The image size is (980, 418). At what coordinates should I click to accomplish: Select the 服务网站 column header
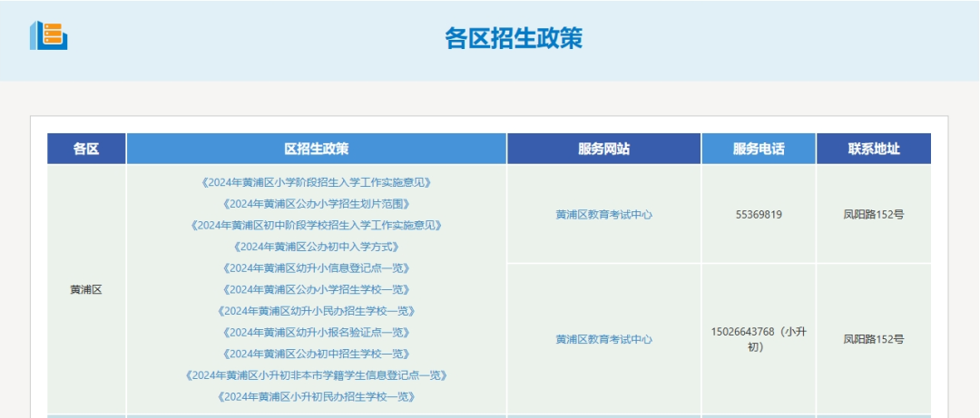pyautogui.click(x=603, y=149)
